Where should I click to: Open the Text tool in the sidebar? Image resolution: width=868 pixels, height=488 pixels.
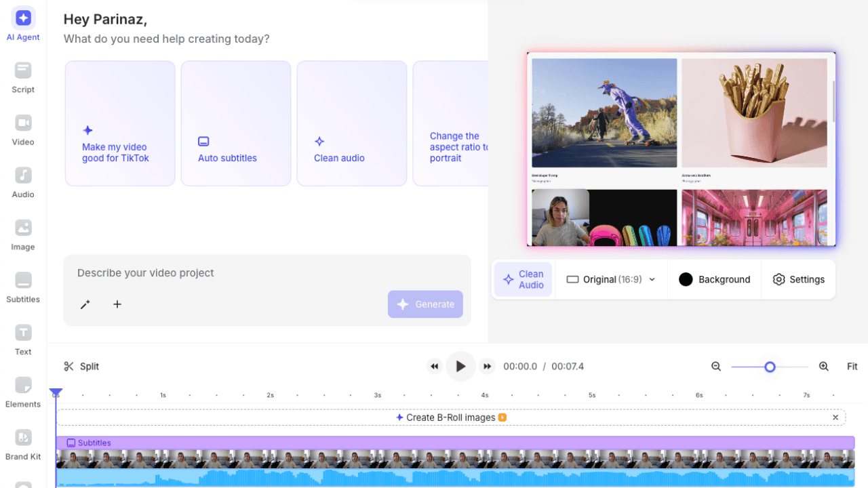point(22,340)
